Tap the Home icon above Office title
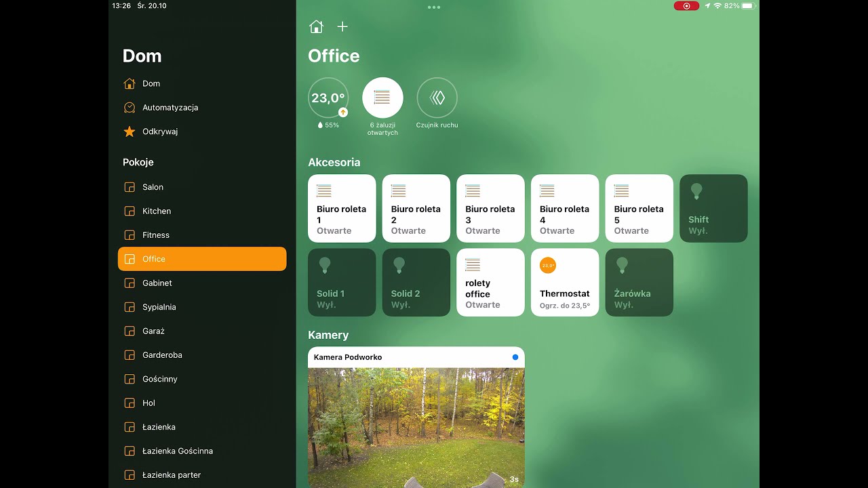This screenshot has height=488, width=868. coord(316,26)
